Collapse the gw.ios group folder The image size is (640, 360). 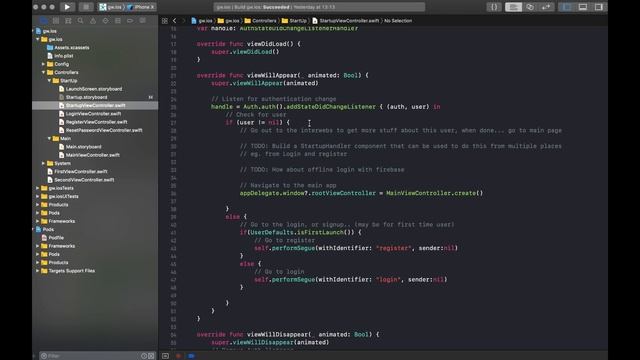tap(38, 39)
